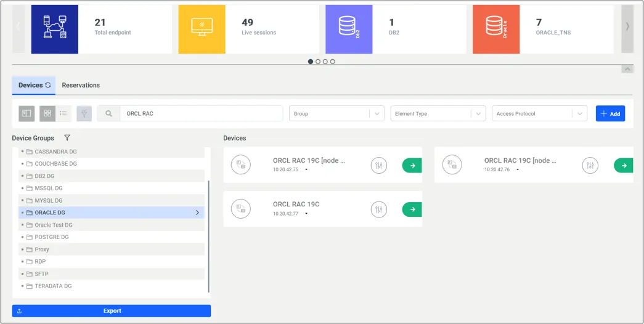Screen dimensions: 644x324
Task: Connect to device at 10.20.42.76
Action: (624, 166)
